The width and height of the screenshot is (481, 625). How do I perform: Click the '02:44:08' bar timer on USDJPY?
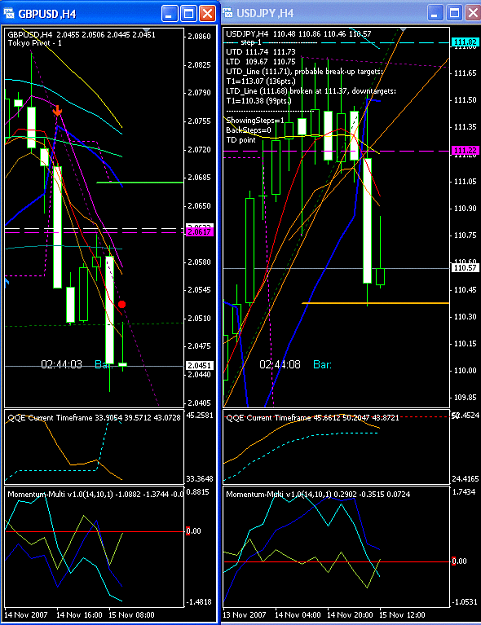280,364
